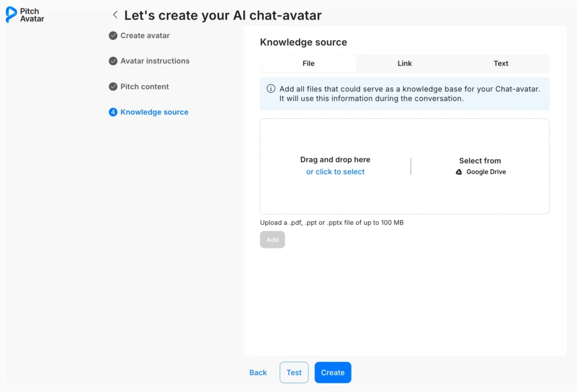Open the Pitch content step label
Screen dimensions: 577x392
pyautogui.click(x=145, y=87)
